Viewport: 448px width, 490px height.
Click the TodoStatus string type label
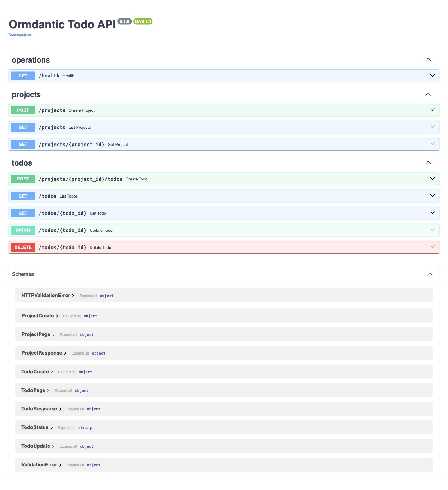point(85,428)
